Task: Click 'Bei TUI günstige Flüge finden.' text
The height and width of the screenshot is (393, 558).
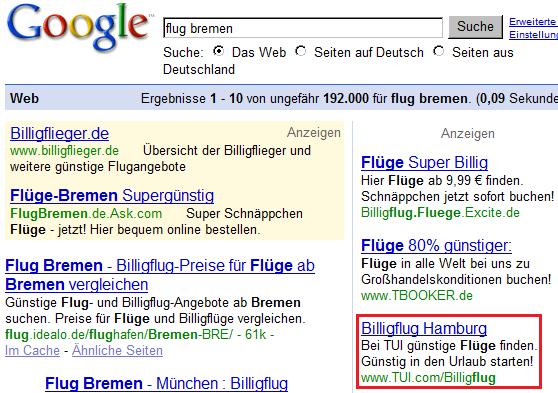Action: 449,345
